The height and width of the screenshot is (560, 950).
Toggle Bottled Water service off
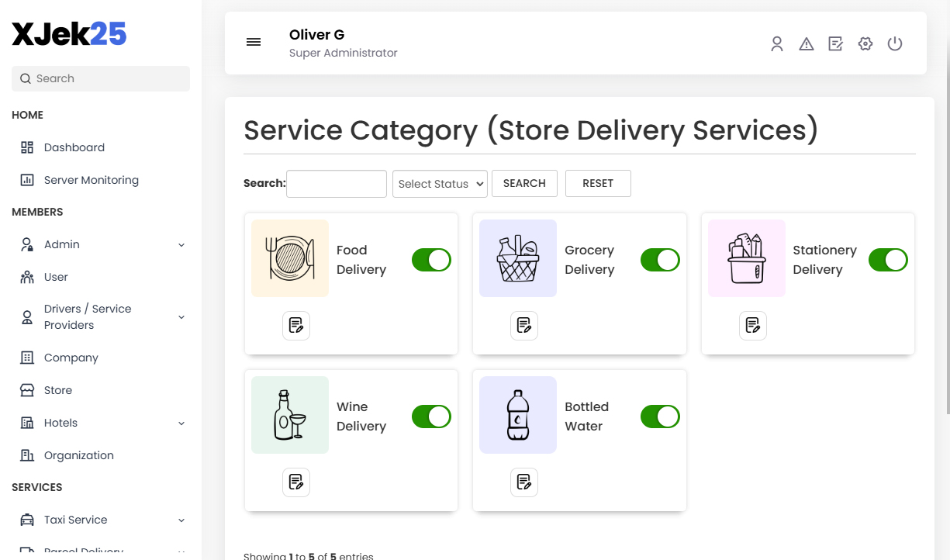(x=659, y=417)
